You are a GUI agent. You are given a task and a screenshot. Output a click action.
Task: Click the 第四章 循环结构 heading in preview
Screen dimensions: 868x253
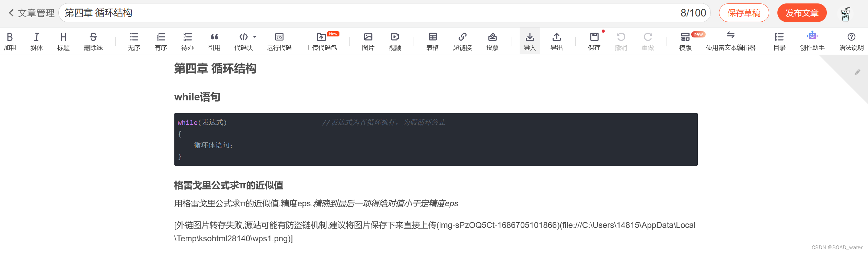(x=215, y=68)
